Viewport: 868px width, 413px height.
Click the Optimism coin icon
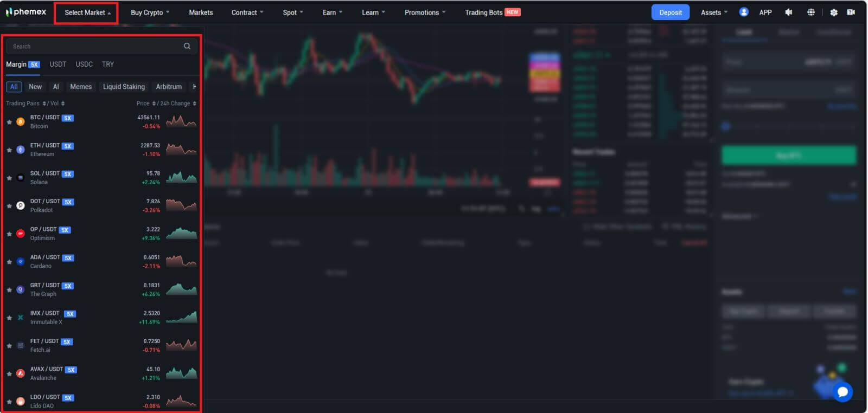tap(21, 234)
